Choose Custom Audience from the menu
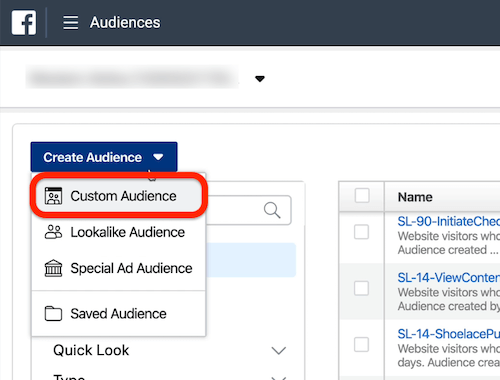The height and width of the screenshot is (380, 500). click(119, 196)
